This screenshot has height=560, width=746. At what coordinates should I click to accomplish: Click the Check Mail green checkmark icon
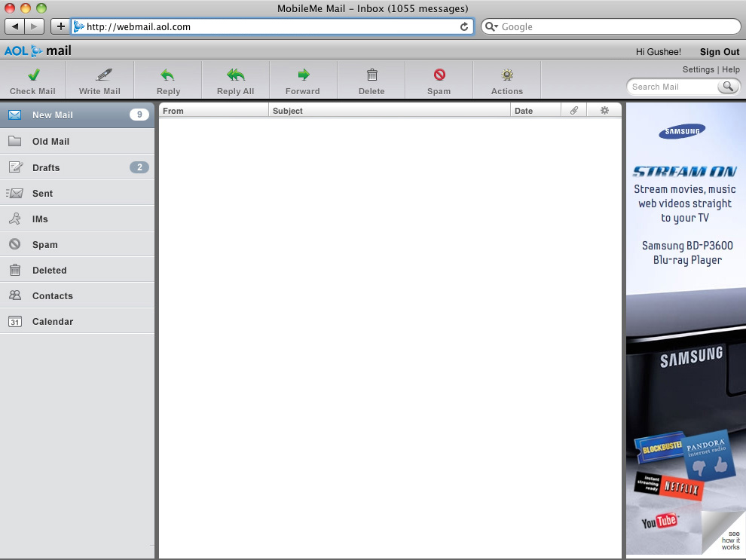(x=33, y=75)
